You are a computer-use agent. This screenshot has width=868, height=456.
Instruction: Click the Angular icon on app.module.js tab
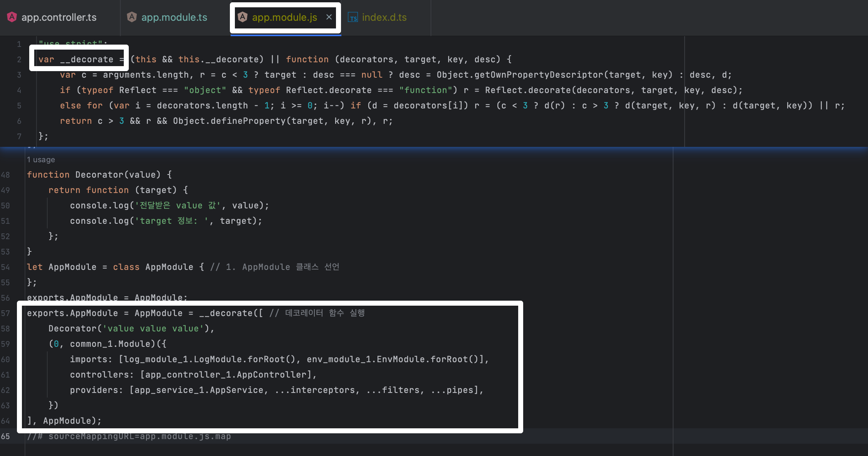tap(243, 17)
